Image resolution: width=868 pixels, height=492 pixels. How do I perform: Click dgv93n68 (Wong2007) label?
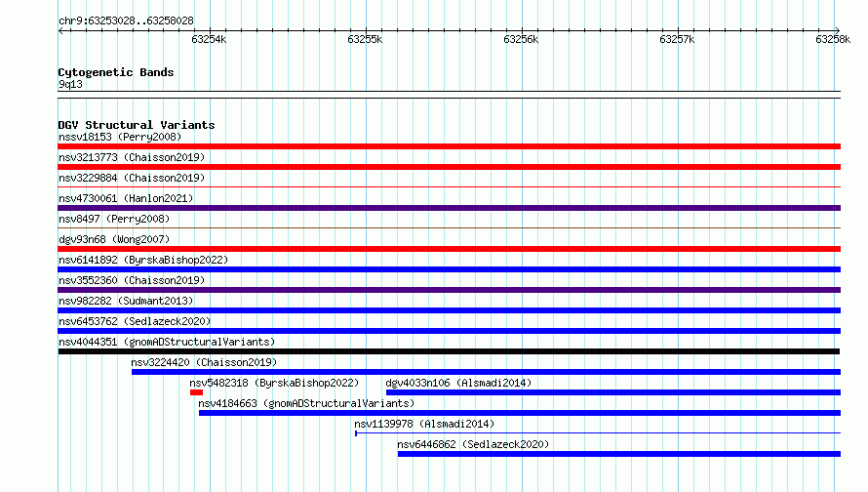[114, 239]
